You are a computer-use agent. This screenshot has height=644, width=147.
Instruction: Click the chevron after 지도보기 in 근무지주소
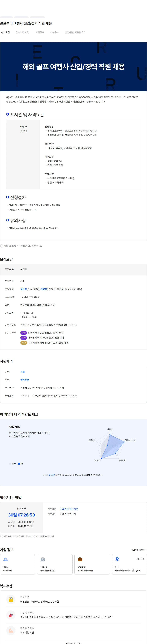click(77, 325)
